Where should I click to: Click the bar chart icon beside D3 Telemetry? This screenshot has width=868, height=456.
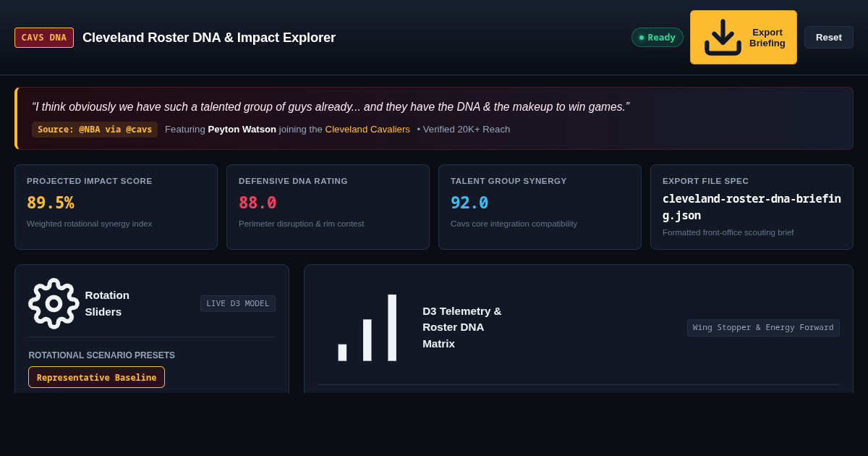click(x=367, y=327)
